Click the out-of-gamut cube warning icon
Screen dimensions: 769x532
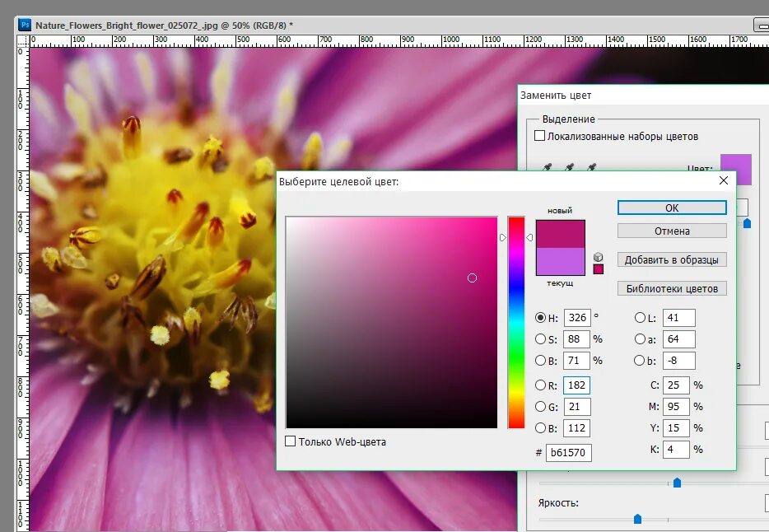coord(598,257)
